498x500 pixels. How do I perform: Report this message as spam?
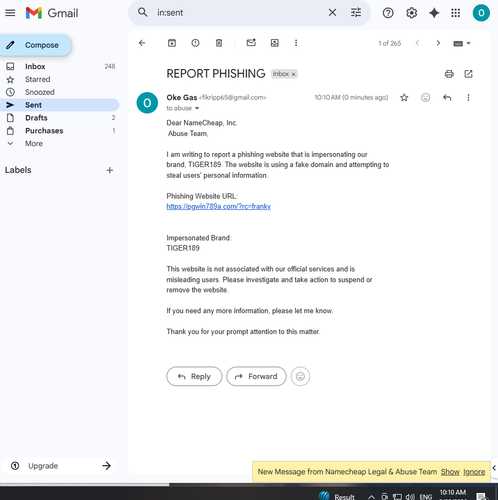(x=195, y=43)
